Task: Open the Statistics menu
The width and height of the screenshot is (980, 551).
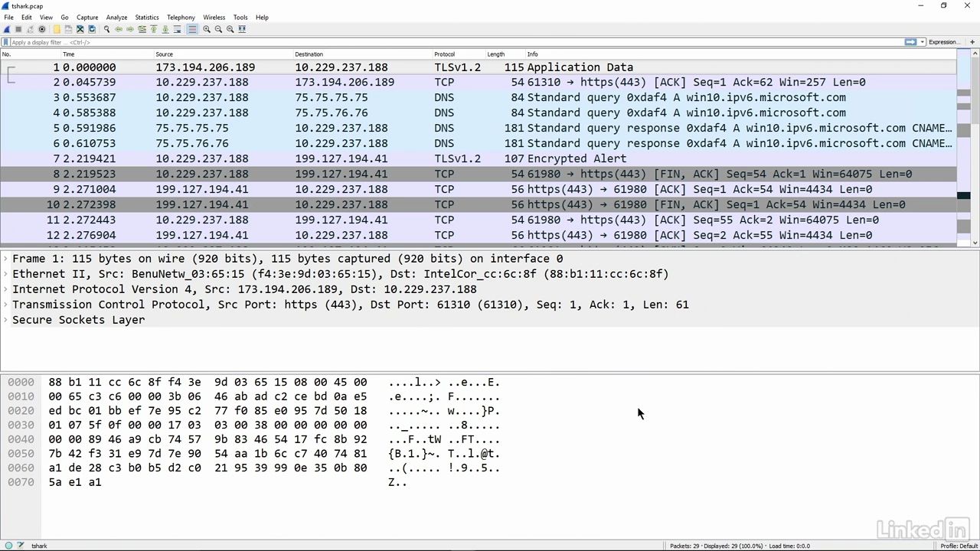Action: pos(147,17)
